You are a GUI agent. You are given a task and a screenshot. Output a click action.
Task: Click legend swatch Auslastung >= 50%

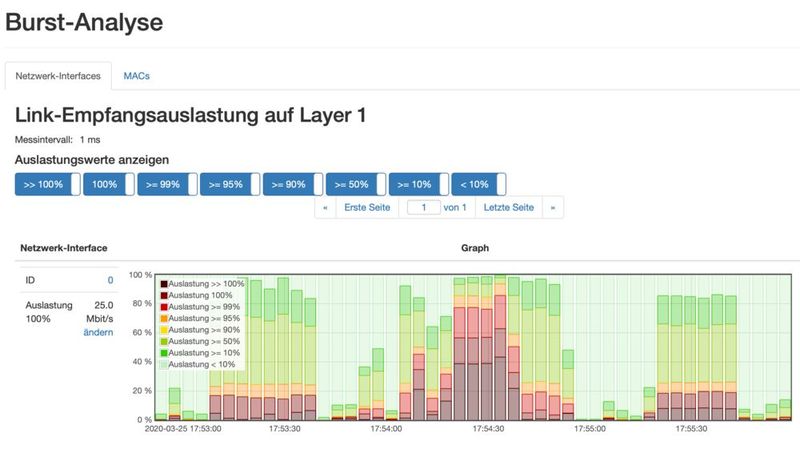[x=164, y=341]
